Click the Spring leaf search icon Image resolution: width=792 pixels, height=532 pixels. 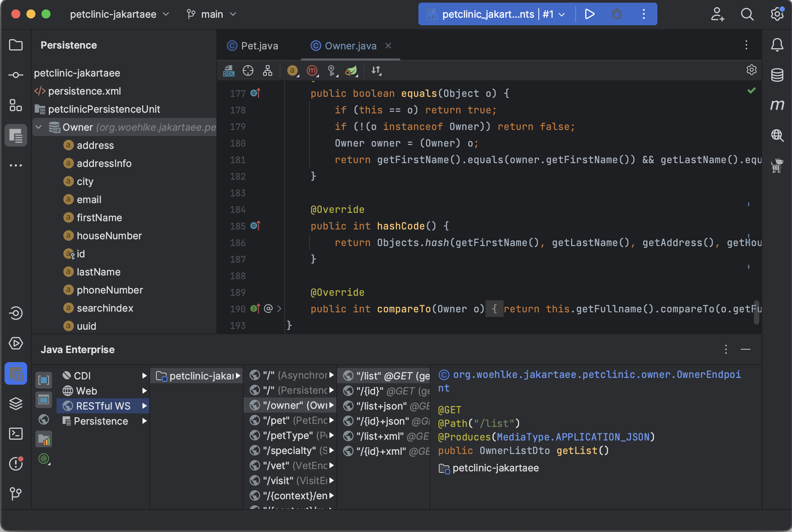(351, 70)
